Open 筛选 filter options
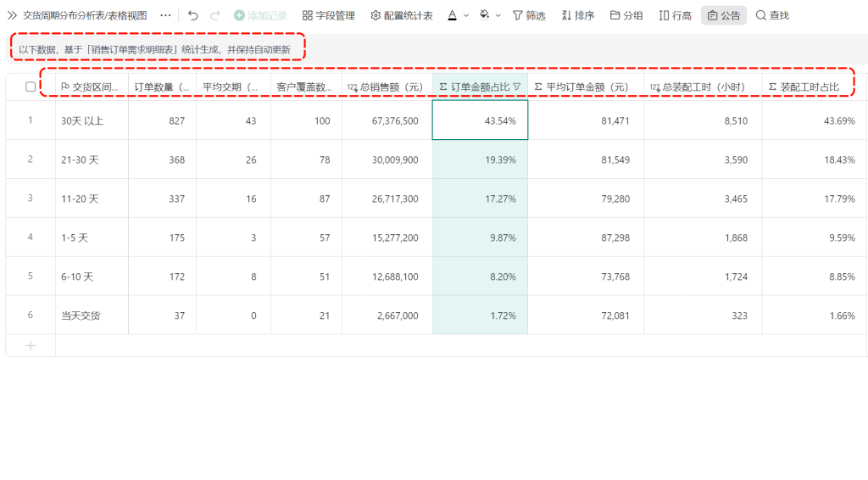 [529, 15]
